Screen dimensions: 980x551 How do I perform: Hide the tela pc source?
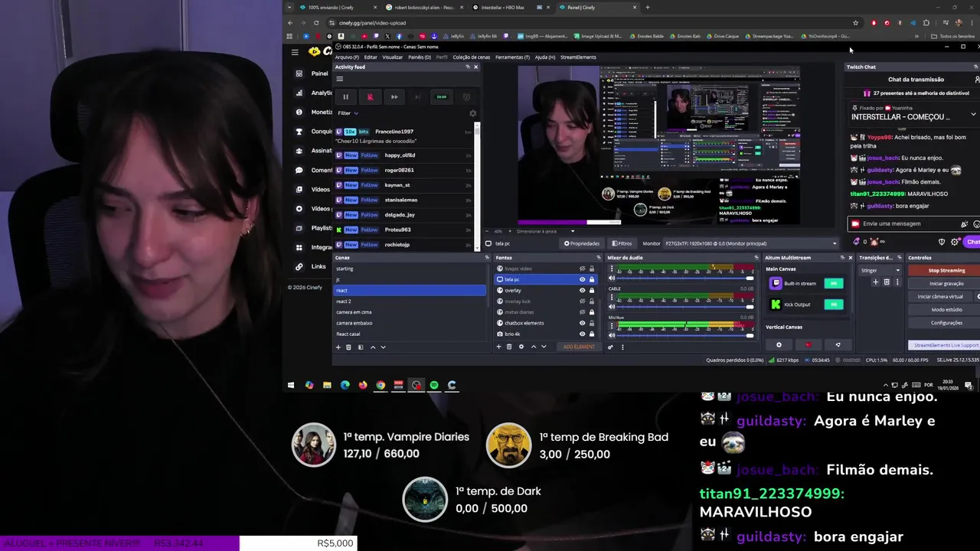pos(582,279)
